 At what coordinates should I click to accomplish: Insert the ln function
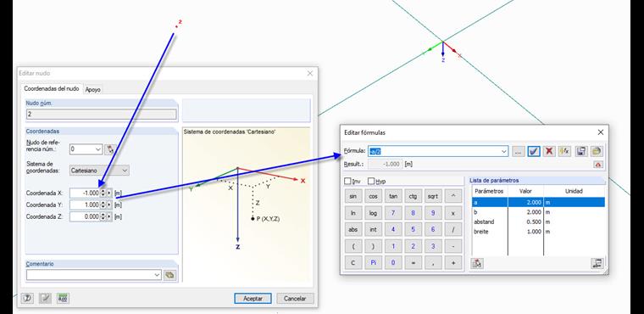[353, 213]
